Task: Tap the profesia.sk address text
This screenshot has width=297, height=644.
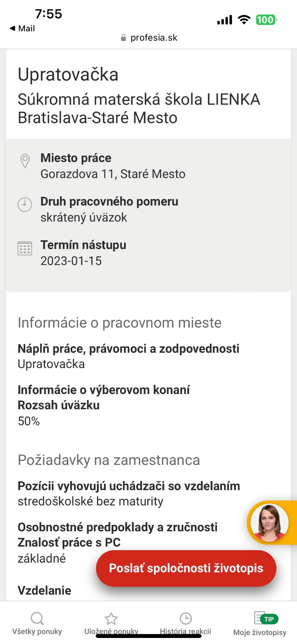Action: (x=154, y=38)
